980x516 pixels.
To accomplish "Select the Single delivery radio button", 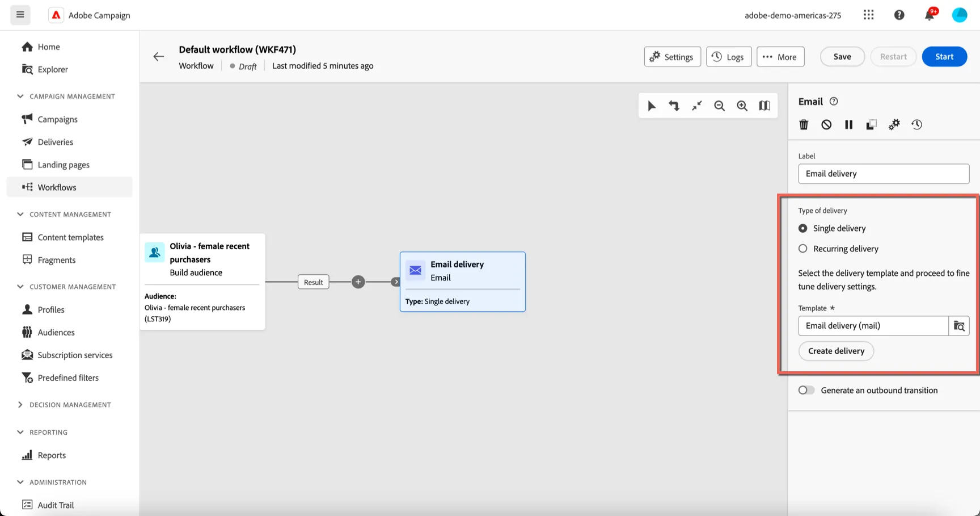I will [803, 228].
